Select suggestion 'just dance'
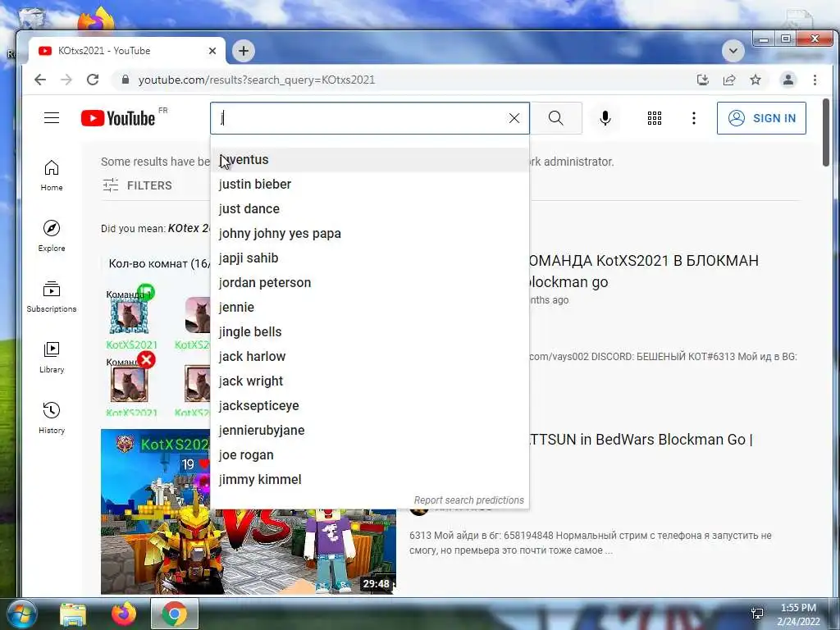 pos(370,209)
